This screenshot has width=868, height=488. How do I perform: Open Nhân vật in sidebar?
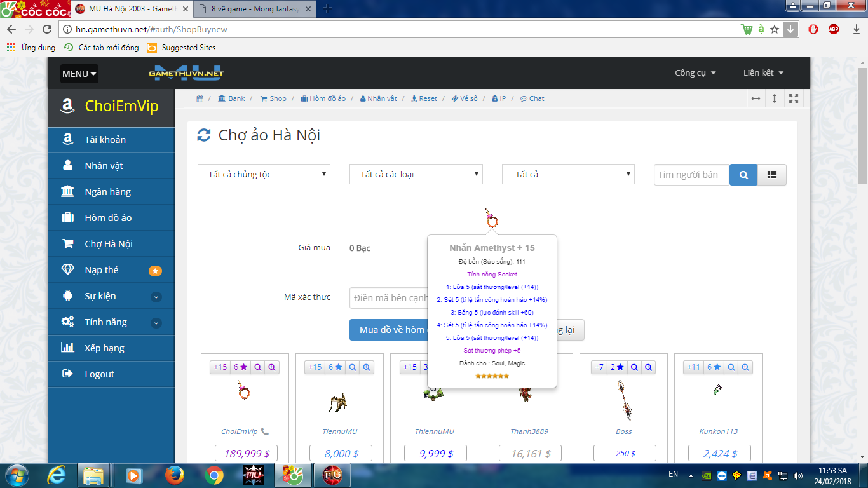pyautogui.click(x=111, y=166)
